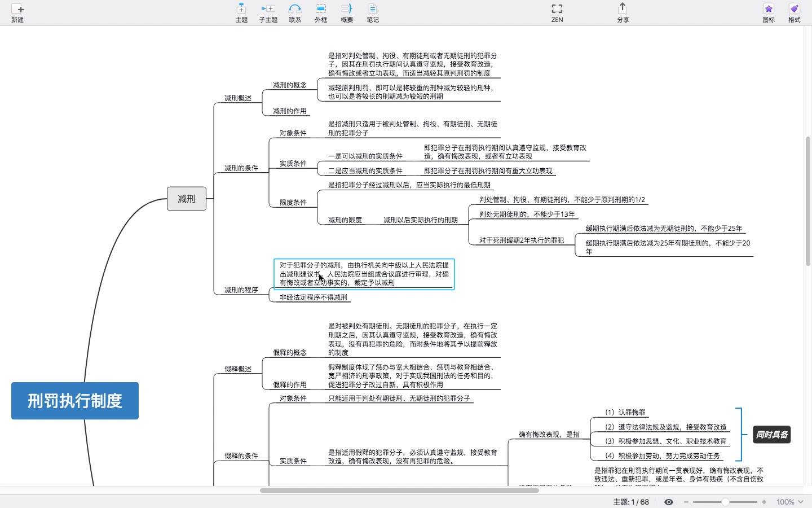Screen dimensions: 812x508
Task: Add a new 主题 topic
Action: (x=241, y=13)
